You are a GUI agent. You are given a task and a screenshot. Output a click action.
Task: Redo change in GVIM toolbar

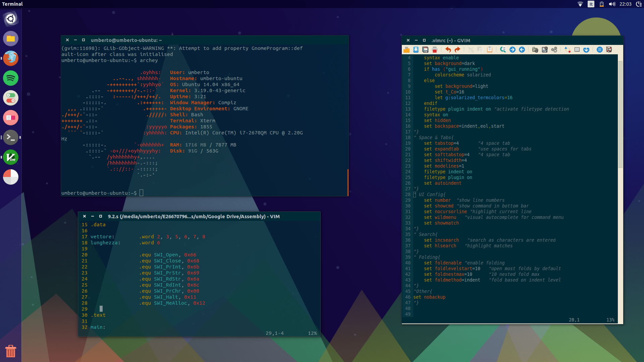458,50
